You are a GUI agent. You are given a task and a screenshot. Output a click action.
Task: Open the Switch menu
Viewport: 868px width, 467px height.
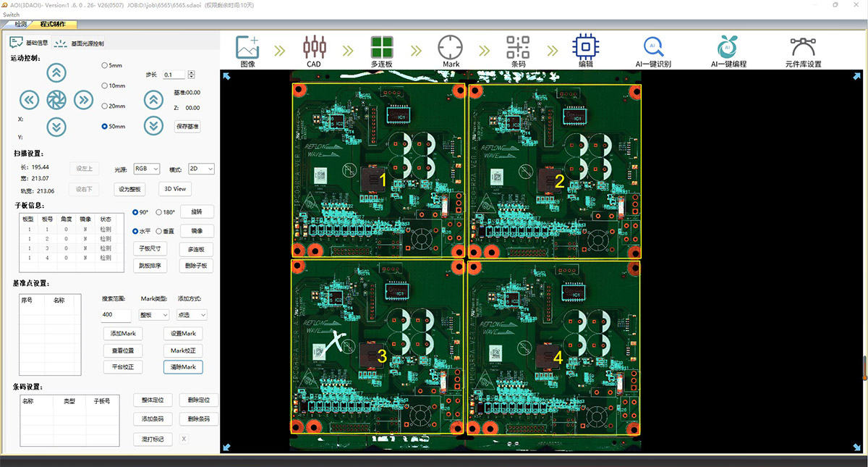(x=12, y=14)
